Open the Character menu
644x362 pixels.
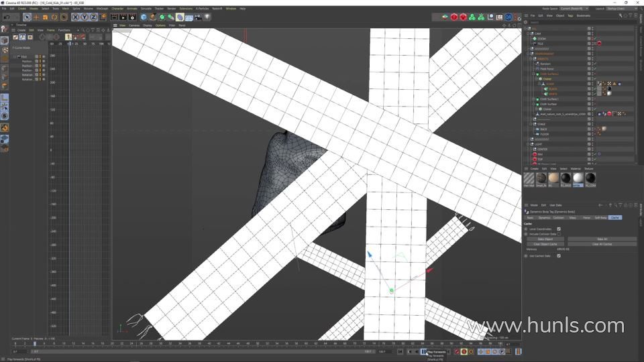click(x=117, y=8)
